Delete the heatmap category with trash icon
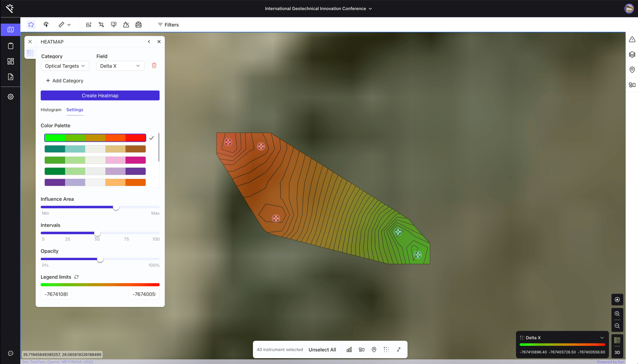The height and width of the screenshot is (364, 638). [154, 66]
